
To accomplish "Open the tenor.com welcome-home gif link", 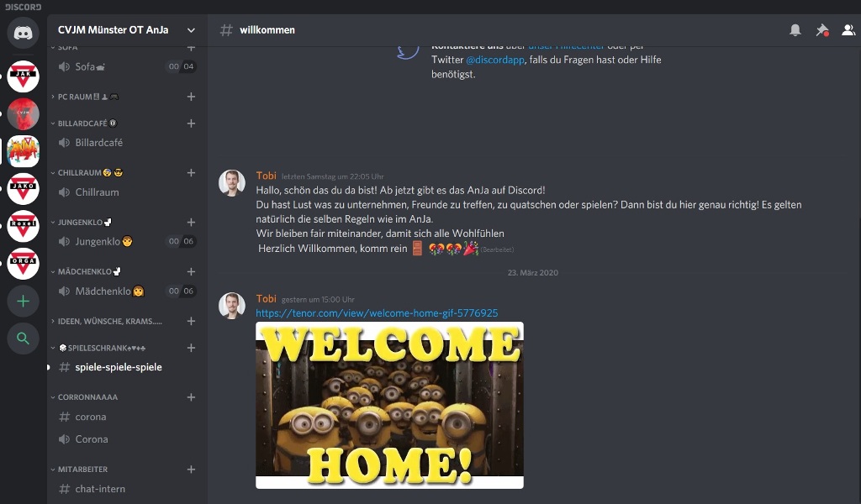I will [377, 313].
